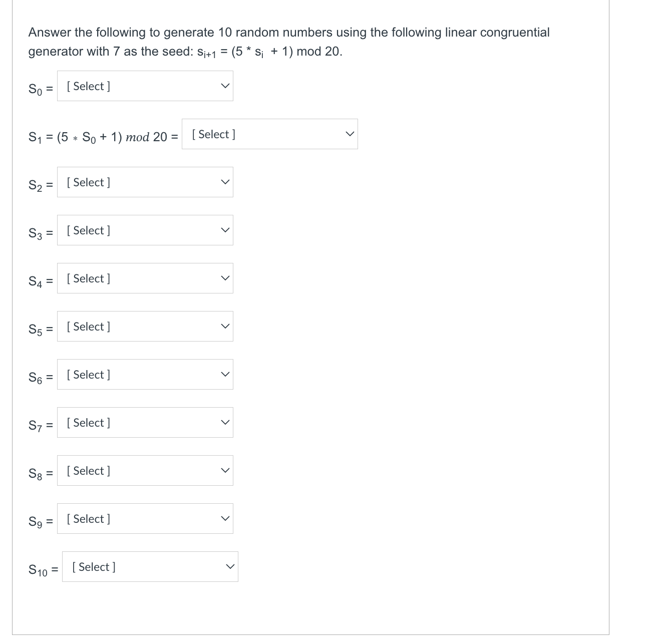The height and width of the screenshot is (644, 656).
Task: Click the chevron arrow on S9 dropdown
Action: tap(225, 519)
